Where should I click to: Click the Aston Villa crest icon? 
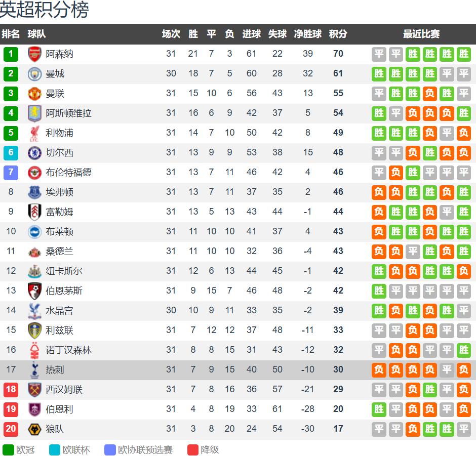(x=34, y=113)
